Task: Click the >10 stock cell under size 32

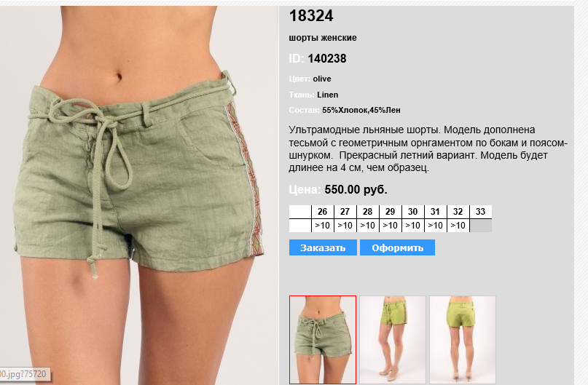Action: coord(458,226)
